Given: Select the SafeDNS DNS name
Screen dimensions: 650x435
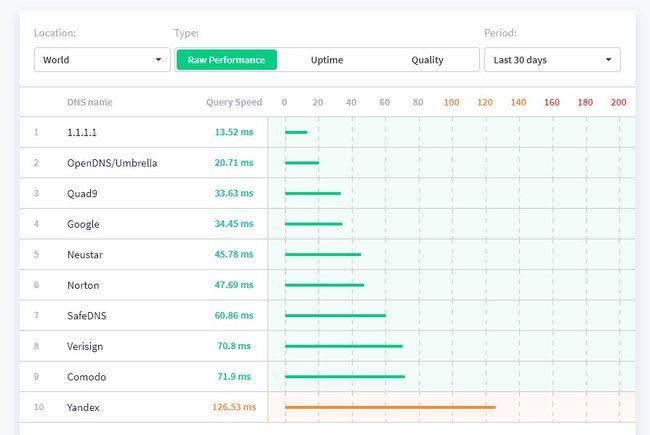Looking at the screenshot, I should [87, 316].
